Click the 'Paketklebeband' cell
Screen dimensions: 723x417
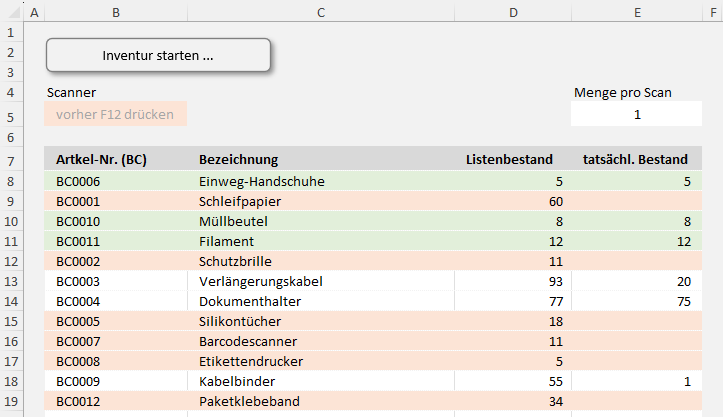(x=246, y=401)
